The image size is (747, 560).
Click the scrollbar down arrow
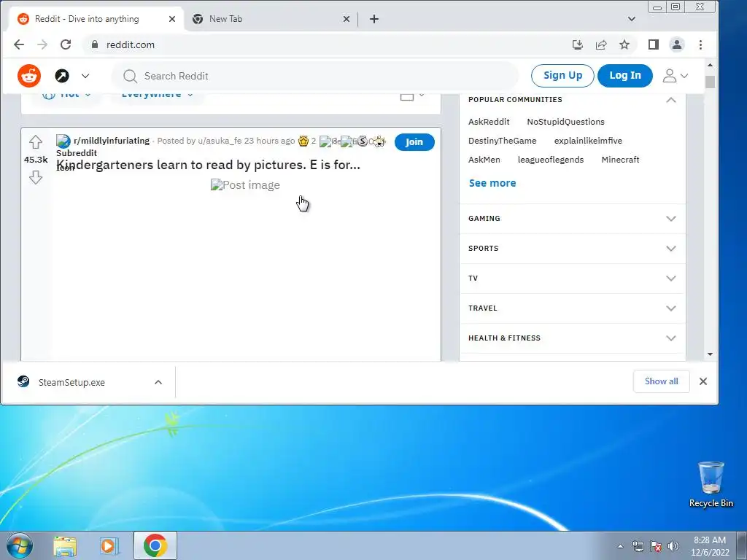[711, 354]
